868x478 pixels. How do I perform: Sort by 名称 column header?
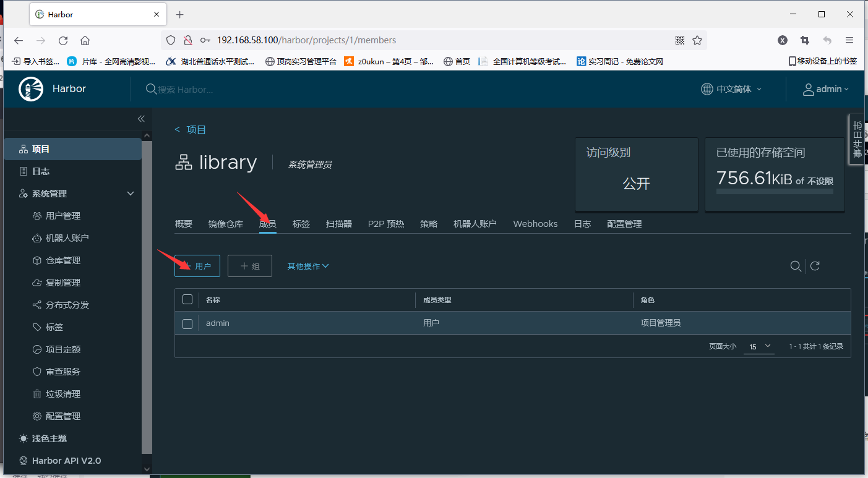(x=213, y=300)
